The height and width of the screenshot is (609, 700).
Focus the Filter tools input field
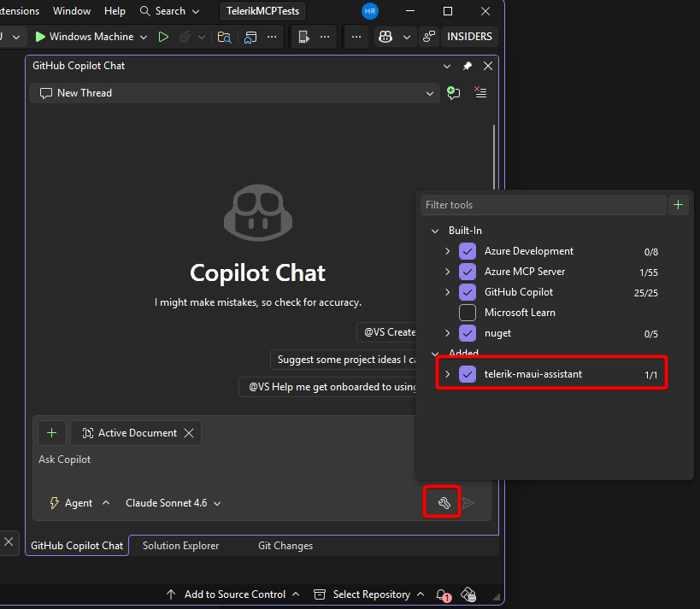pos(544,205)
